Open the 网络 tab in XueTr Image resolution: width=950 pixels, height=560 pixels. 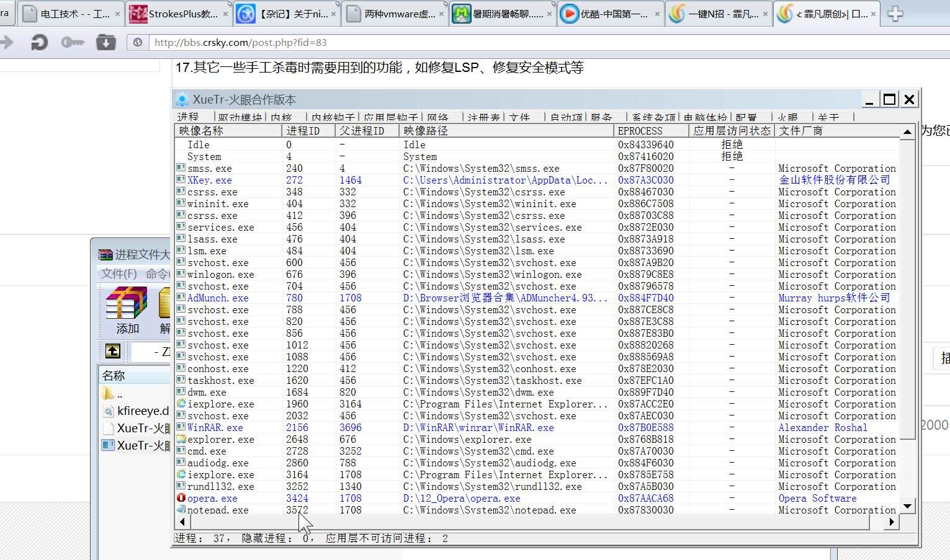pyautogui.click(x=437, y=117)
